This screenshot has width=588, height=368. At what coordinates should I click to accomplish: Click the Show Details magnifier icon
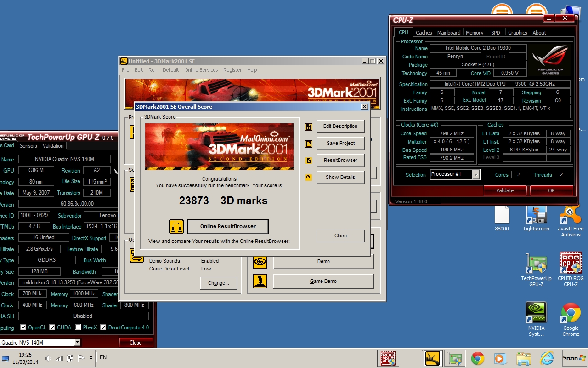309,178
